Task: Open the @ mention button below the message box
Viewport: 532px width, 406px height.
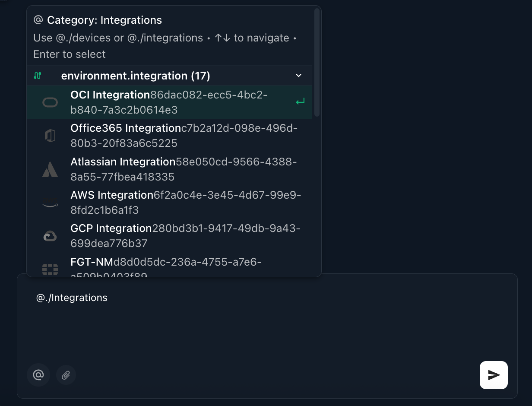Action: click(x=38, y=375)
